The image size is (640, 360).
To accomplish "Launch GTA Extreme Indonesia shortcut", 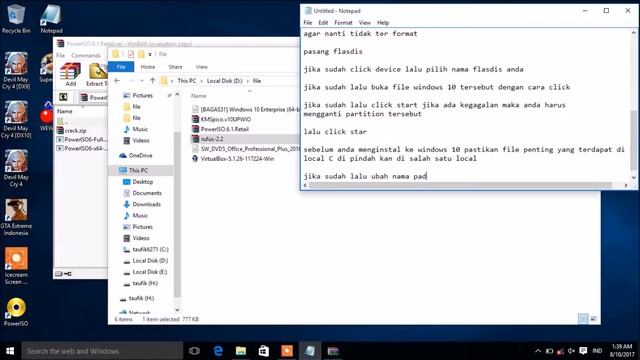I will [x=16, y=217].
